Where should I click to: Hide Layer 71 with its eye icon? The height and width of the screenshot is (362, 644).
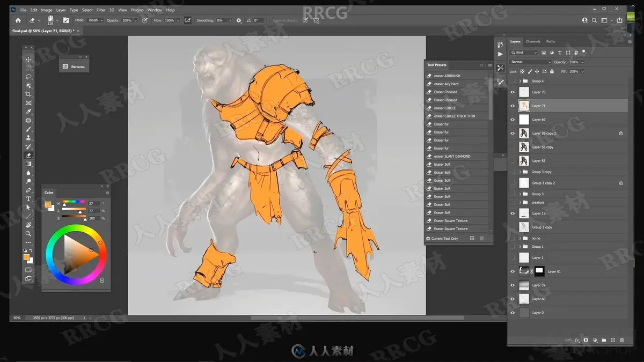click(513, 106)
